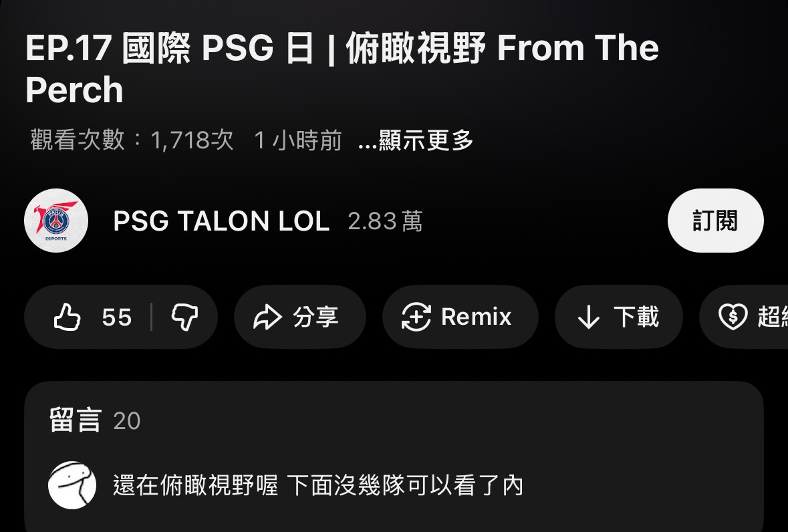788x532 pixels.
Task: Tap the commenter's profile avatar
Action: click(x=72, y=485)
